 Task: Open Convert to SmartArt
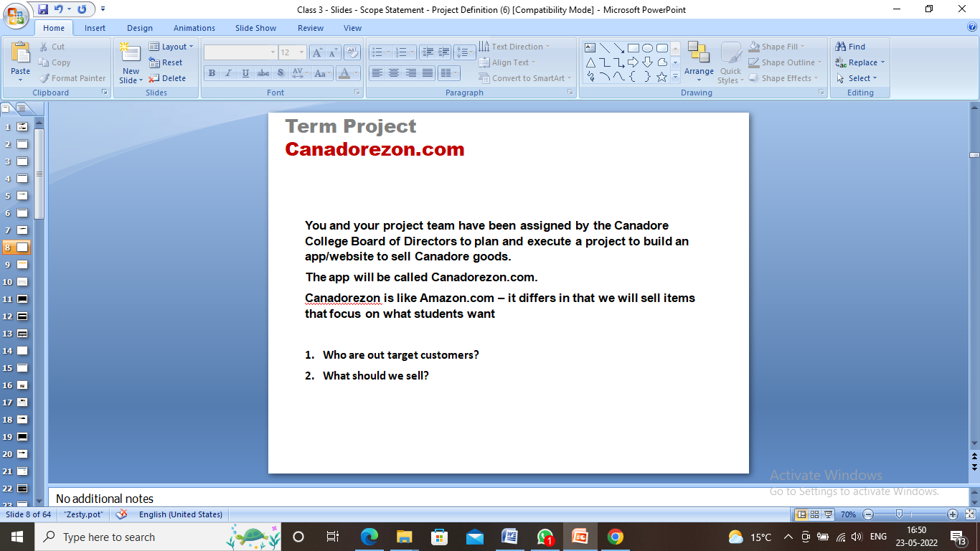524,77
